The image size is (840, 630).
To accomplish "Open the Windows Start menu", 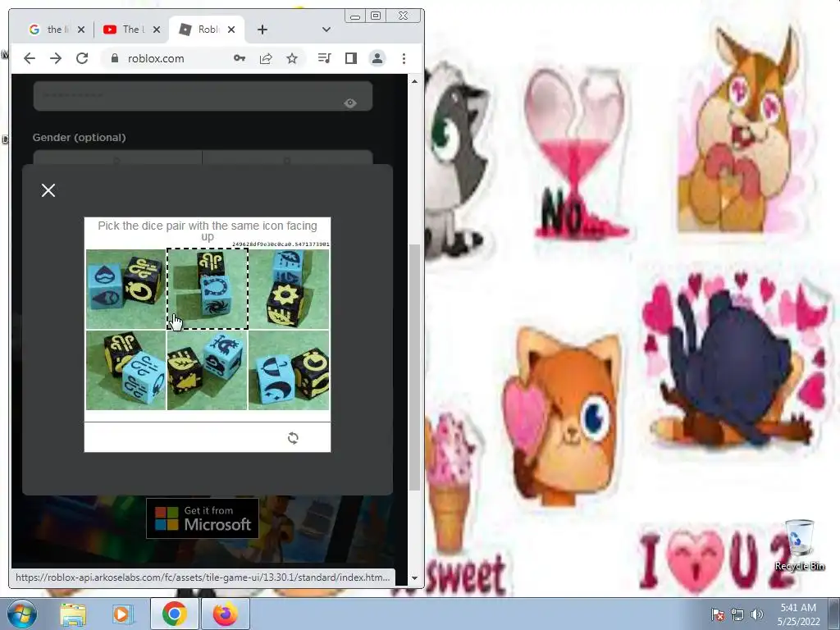I will 22,614.
